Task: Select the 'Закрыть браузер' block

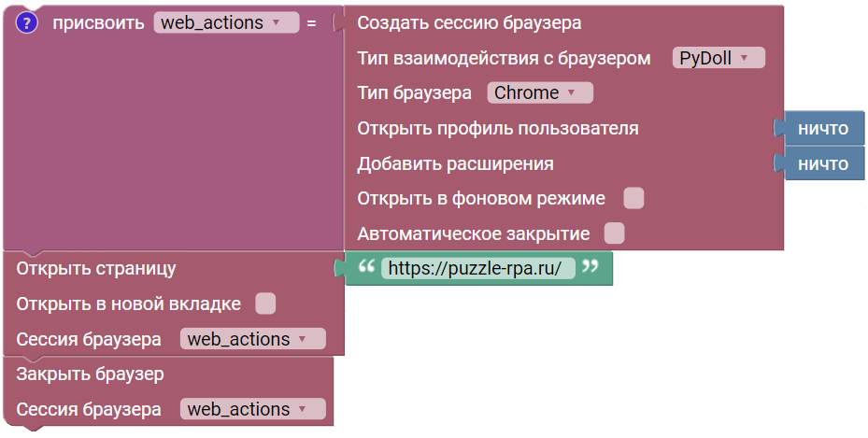Action: pyautogui.click(x=91, y=374)
